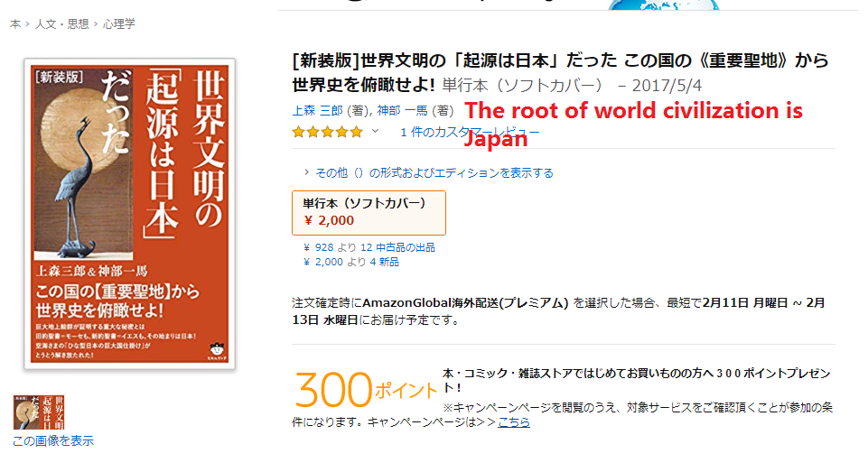
Task: Open the 本 breadcrumb link
Action: 15,23
